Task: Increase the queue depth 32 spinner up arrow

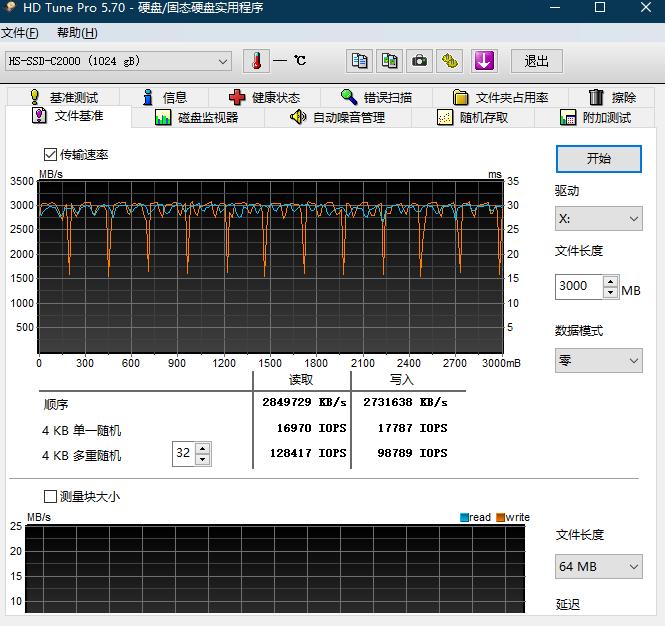Action: click(x=203, y=448)
